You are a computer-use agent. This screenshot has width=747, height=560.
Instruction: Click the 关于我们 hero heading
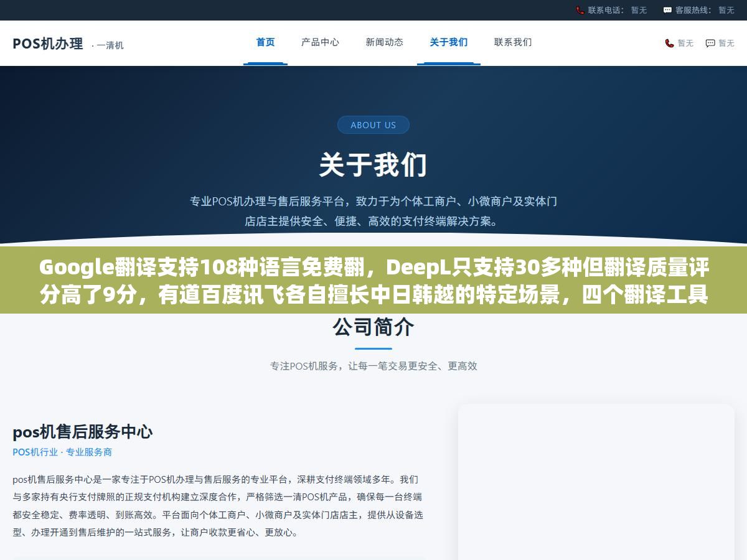tap(374, 165)
